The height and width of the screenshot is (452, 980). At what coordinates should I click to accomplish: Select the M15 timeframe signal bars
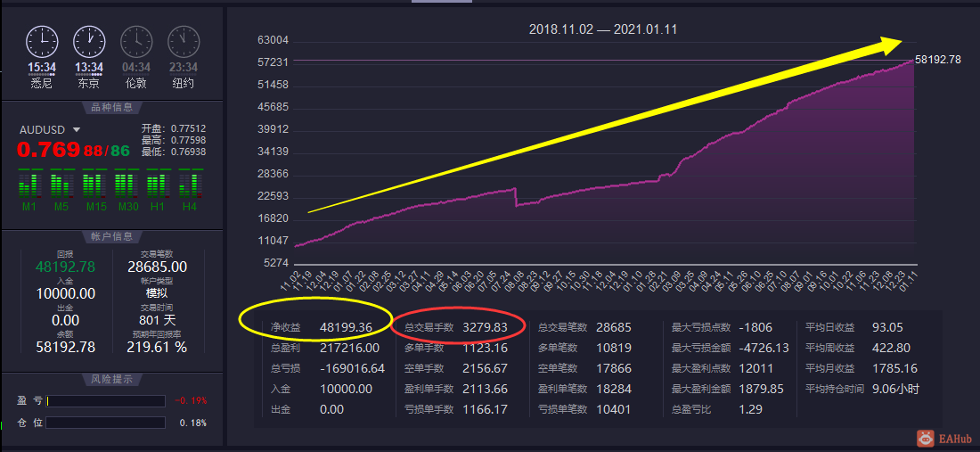[x=94, y=183]
